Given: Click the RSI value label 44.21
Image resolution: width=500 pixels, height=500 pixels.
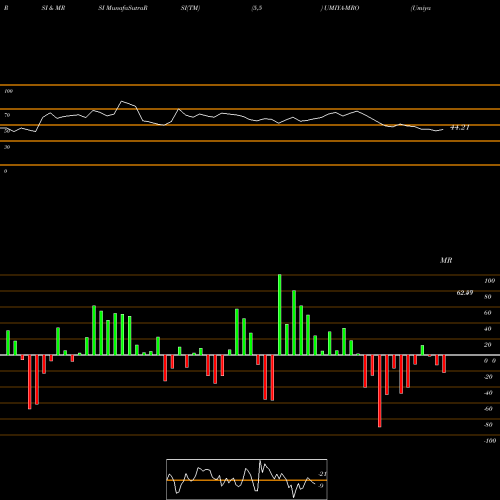Looking at the screenshot, I should [x=460, y=128].
